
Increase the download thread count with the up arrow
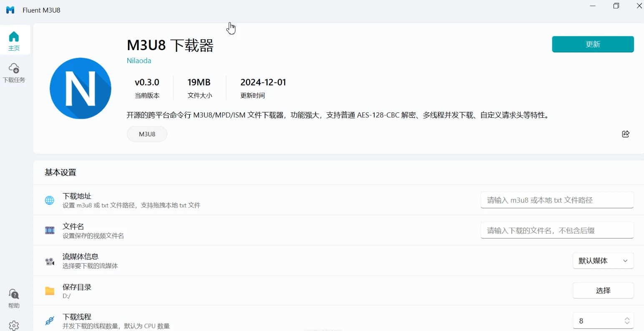(x=627, y=318)
